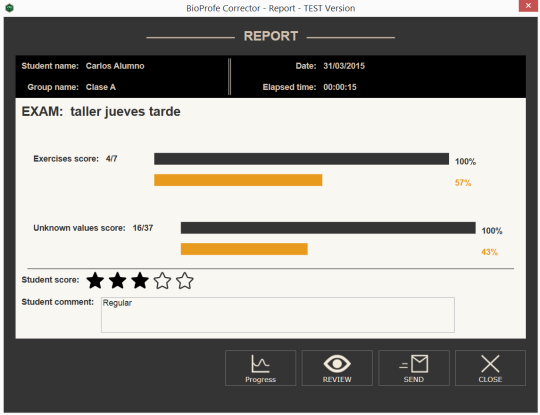This screenshot has width=540, height=415.
Task: Click group name 'Clase A'
Action: [x=101, y=87]
